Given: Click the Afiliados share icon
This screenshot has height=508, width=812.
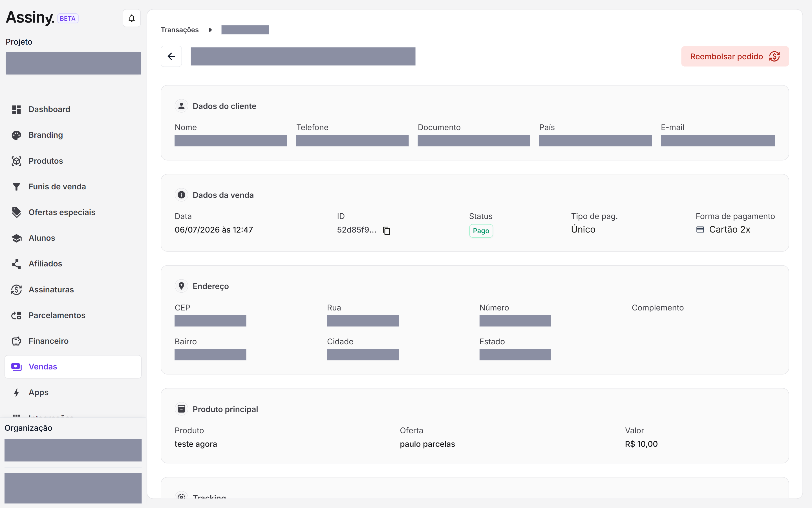Looking at the screenshot, I should (16, 264).
